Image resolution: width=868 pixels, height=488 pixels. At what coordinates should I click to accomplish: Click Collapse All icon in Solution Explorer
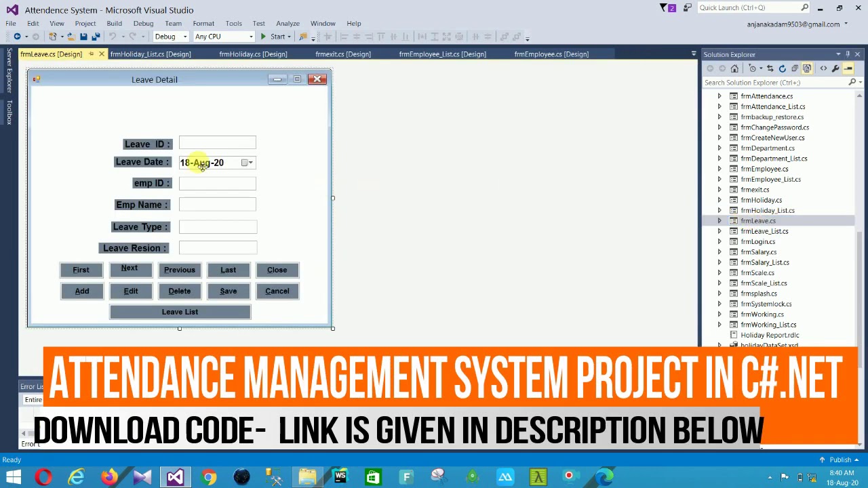pyautogui.click(x=795, y=68)
